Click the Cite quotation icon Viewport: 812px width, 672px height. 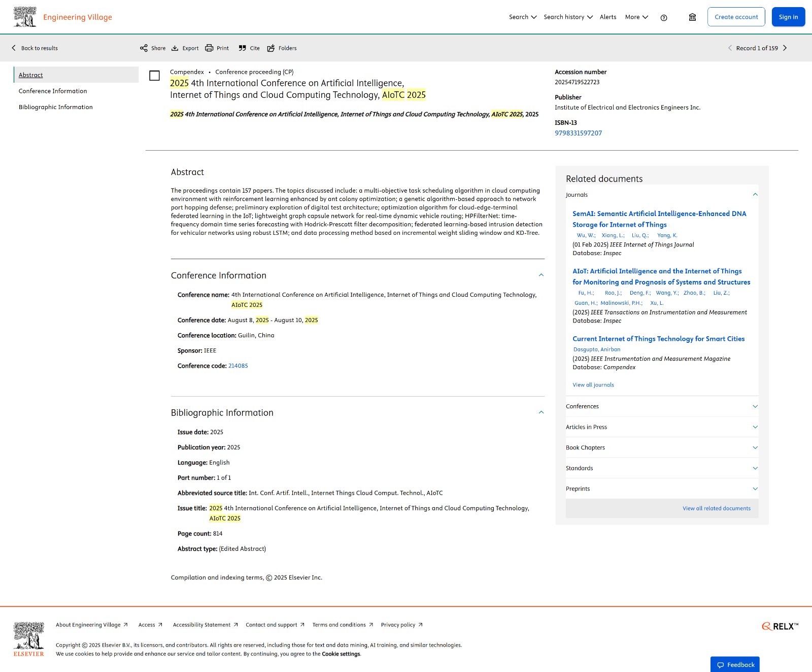coord(243,48)
